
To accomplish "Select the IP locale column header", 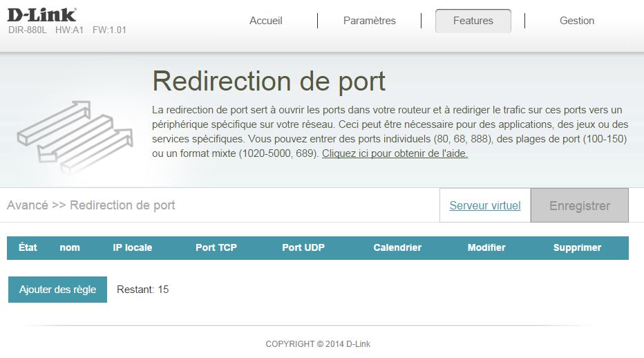I will click(133, 247).
